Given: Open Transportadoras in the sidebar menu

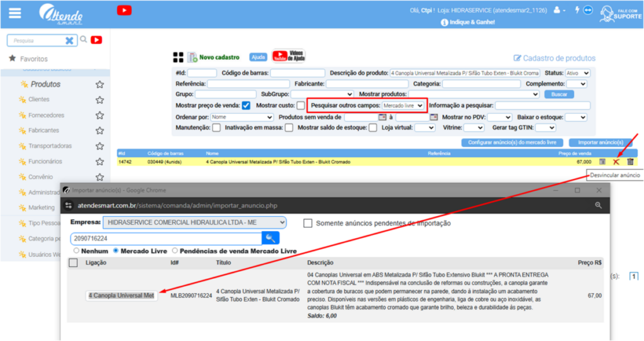Looking at the screenshot, I should [50, 146].
